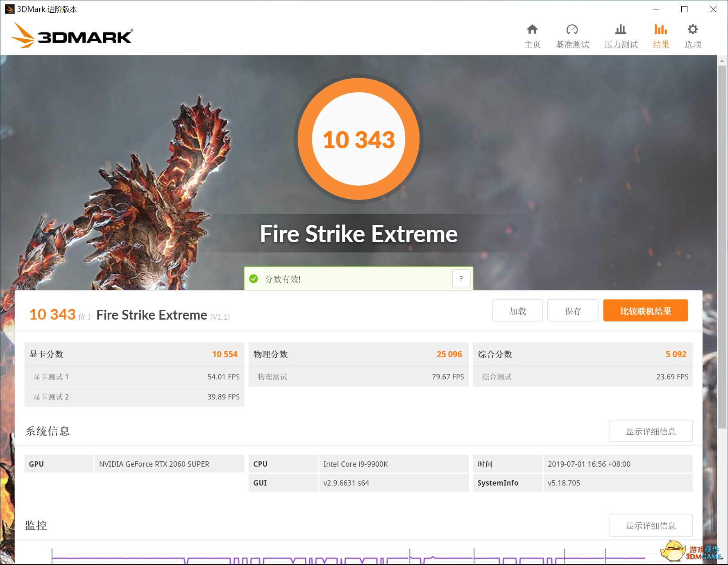
Task: Click the 基准测试 tab label
Action: [572, 44]
